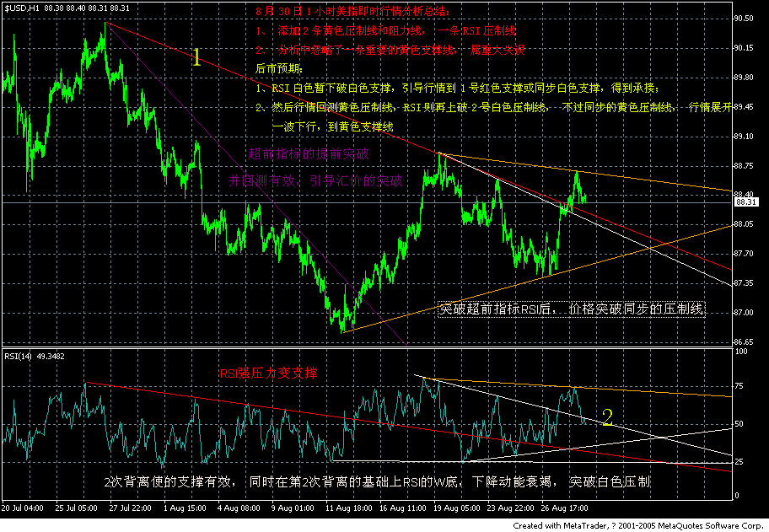This screenshot has width=769, height=532.
Task: Click the 4 Aug 08:00 time label
Action: pyautogui.click(x=239, y=508)
